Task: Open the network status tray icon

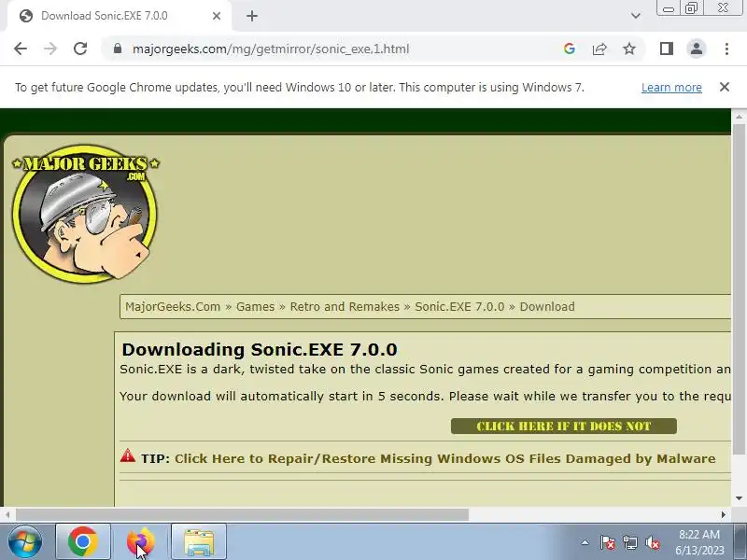Action: tap(629, 542)
